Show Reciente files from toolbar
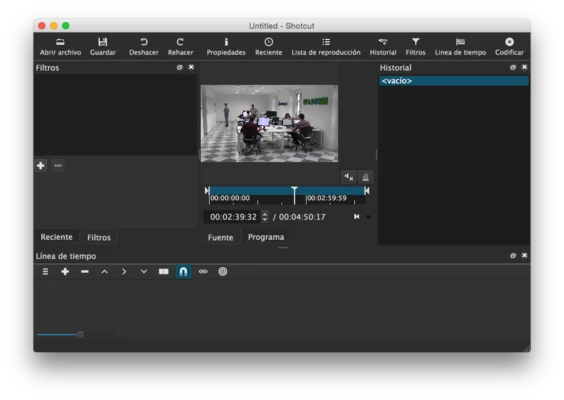 269,47
